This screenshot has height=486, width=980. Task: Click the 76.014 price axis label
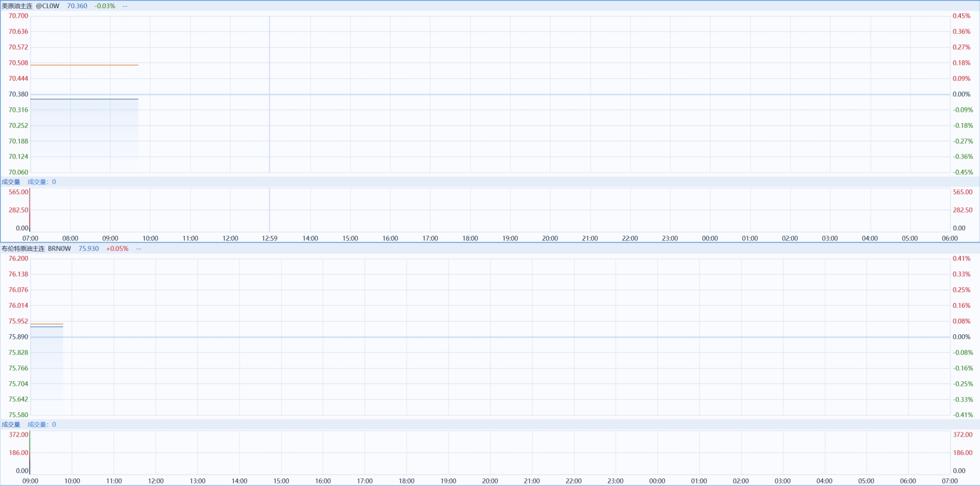(18, 306)
